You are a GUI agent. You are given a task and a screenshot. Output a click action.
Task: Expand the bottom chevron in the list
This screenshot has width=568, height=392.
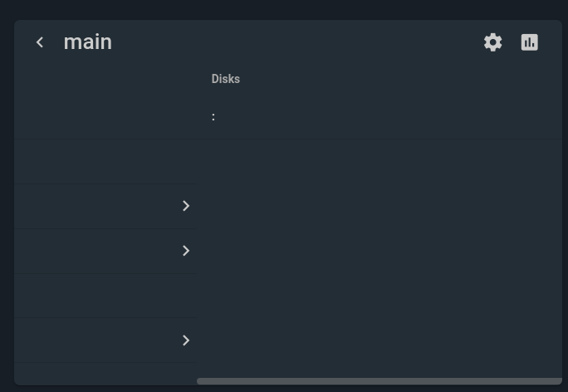tap(186, 341)
